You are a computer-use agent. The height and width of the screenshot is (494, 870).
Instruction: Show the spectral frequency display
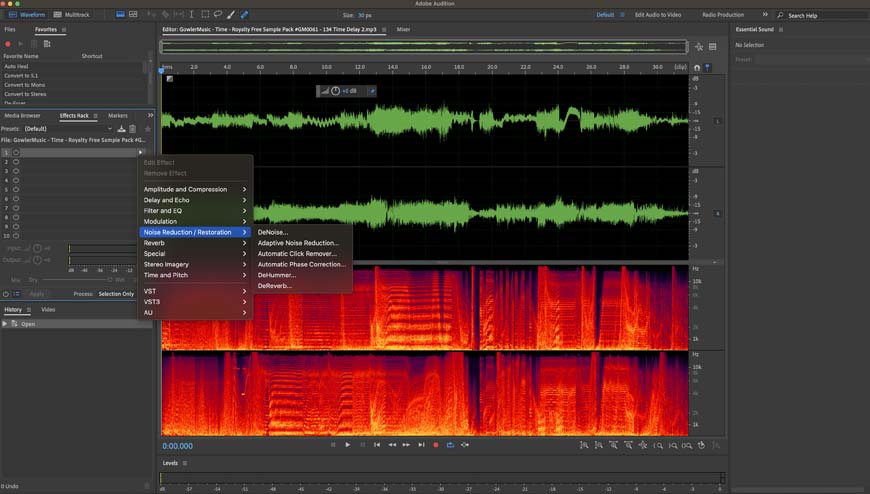(x=120, y=14)
